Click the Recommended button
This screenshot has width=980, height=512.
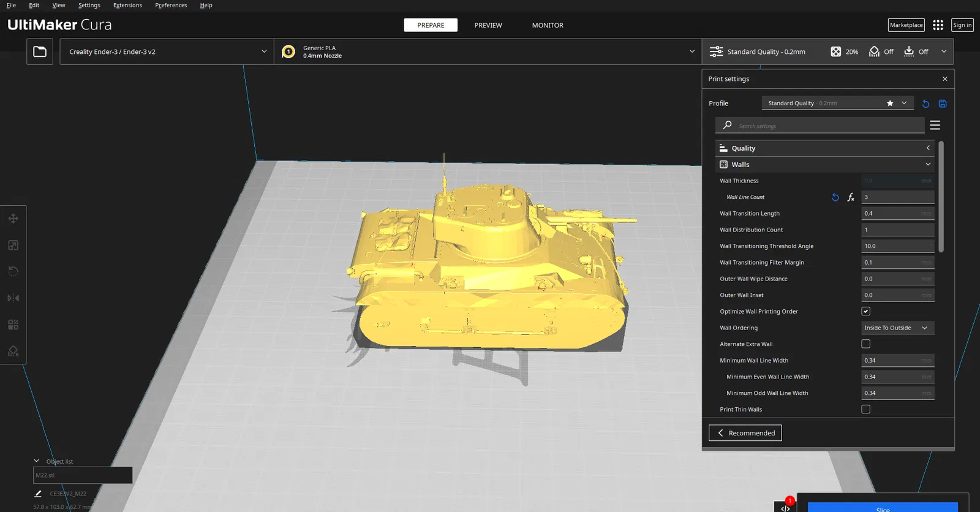point(745,433)
